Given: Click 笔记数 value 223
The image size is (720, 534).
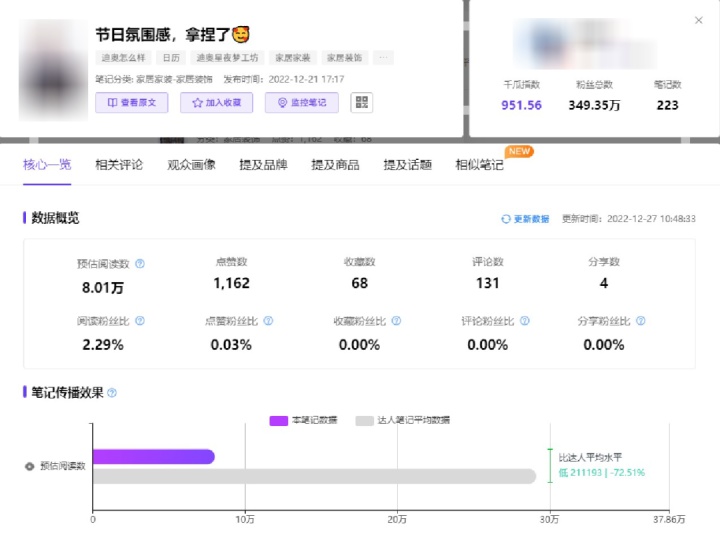Looking at the screenshot, I should (x=667, y=105).
